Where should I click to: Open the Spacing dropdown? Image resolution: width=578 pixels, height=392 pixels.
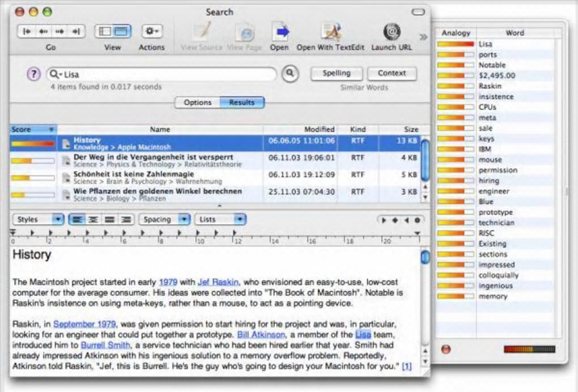tap(164, 220)
